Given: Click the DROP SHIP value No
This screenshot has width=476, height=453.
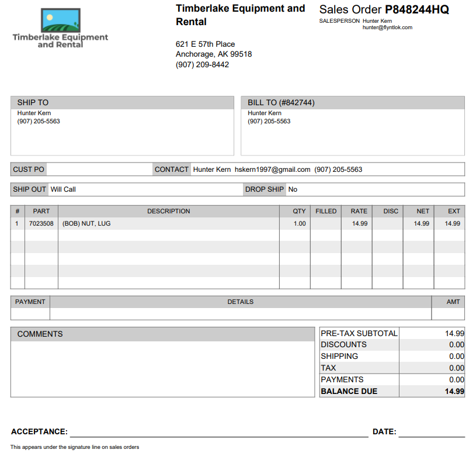Looking at the screenshot, I should click(293, 189).
